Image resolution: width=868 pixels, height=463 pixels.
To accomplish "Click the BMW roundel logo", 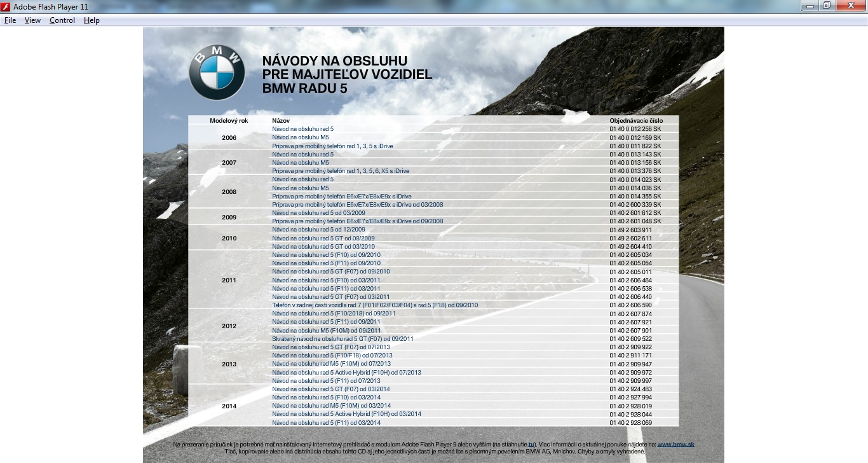I will 217,73.
